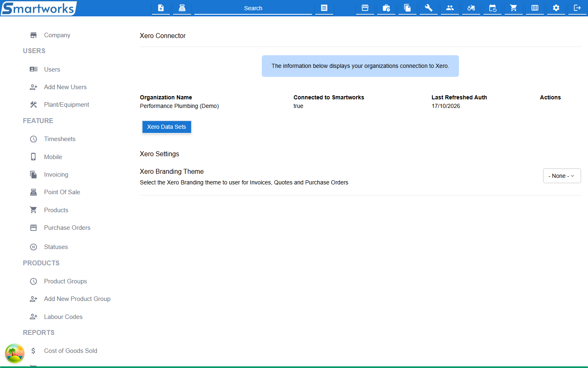Click the wrench tools icon in header
Screen dimensions: 588x368
[x=429, y=8]
